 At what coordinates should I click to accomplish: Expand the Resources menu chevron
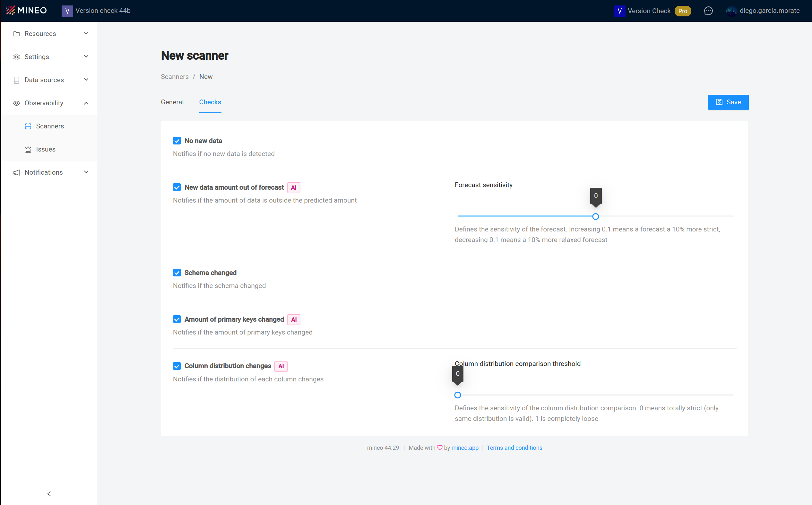coord(86,33)
